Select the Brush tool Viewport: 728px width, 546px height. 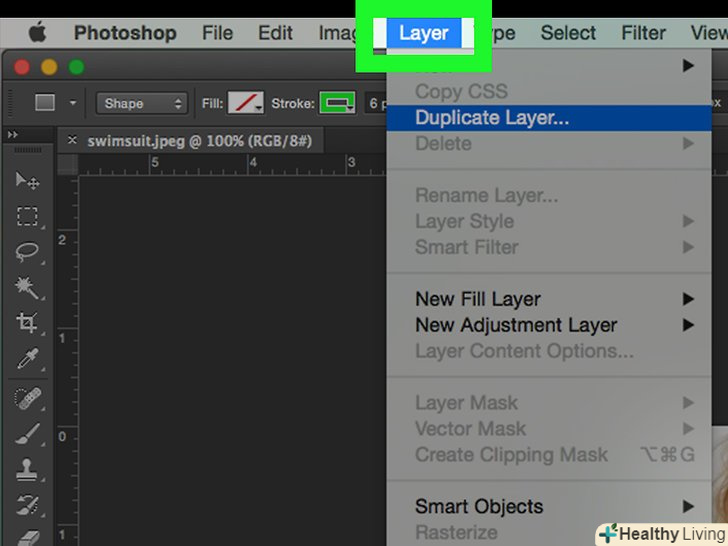pyautogui.click(x=27, y=434)
